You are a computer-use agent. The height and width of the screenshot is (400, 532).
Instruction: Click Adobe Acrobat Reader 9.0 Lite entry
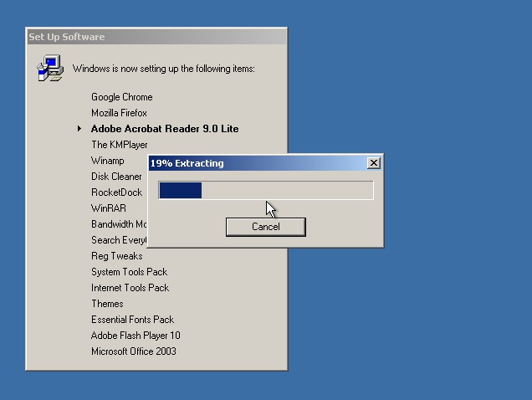[x=165, y=129]
